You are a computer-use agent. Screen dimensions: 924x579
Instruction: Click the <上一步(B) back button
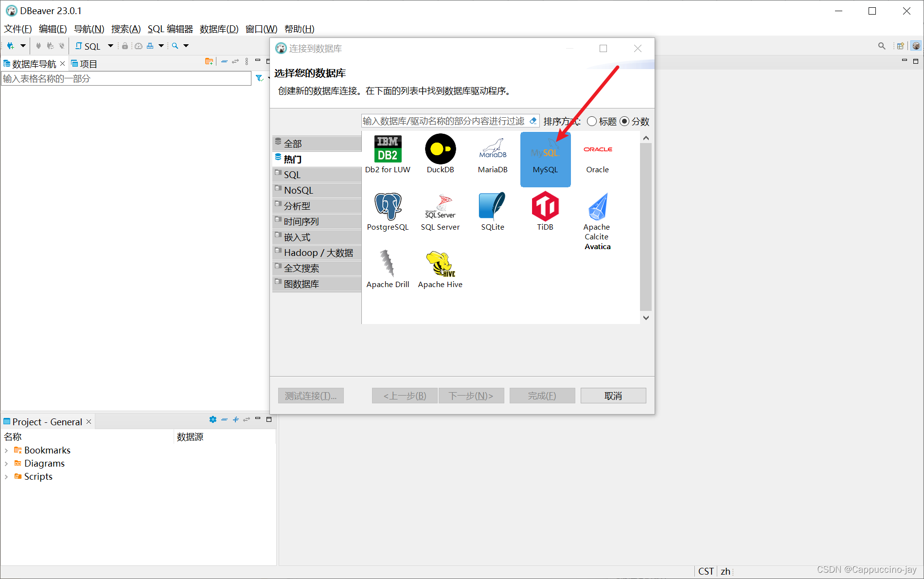(405, 396)
